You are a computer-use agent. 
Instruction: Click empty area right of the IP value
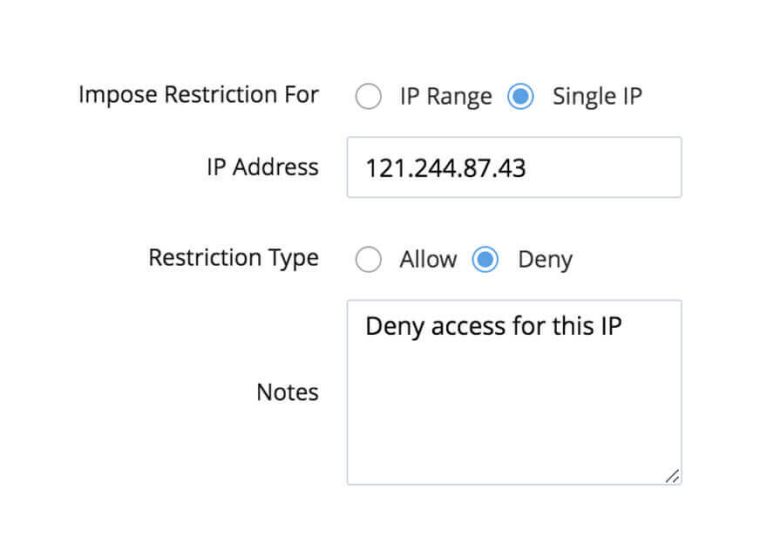pos(610,168)
